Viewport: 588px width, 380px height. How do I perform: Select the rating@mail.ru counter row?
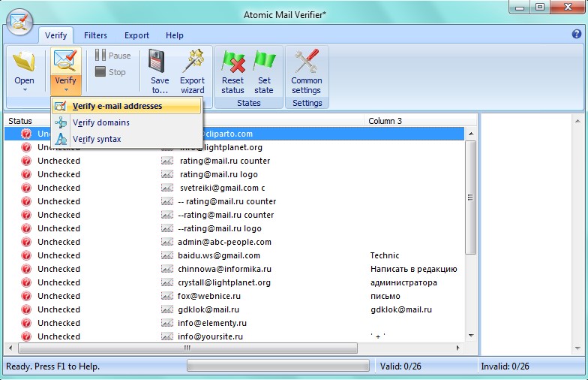click(x=234, y=161)
